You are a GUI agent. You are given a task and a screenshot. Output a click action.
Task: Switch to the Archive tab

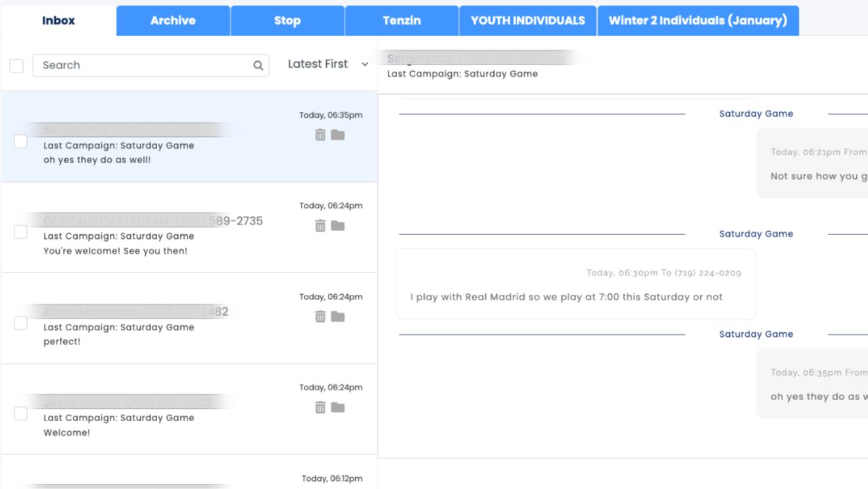pos(173,20)
